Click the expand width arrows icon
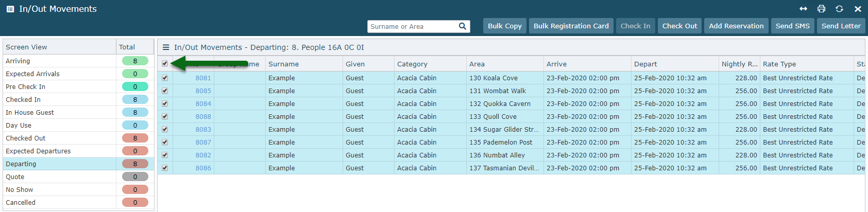This screenshot has width=868, height=212. coord(803,9)
